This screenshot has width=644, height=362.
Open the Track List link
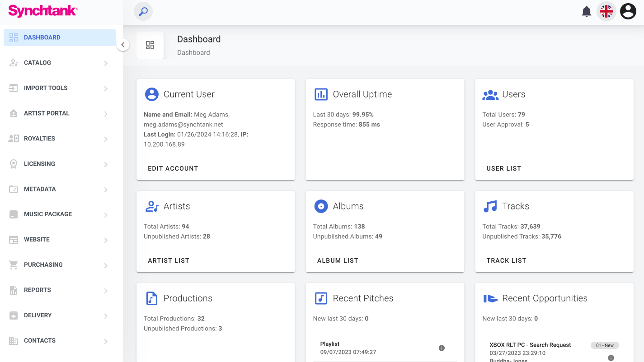point(506,260)
